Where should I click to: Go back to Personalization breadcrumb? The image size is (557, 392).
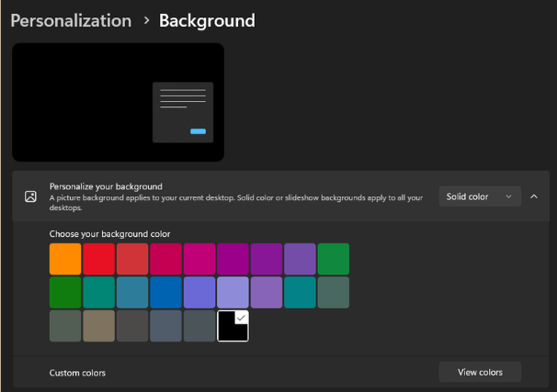point(71,20)
